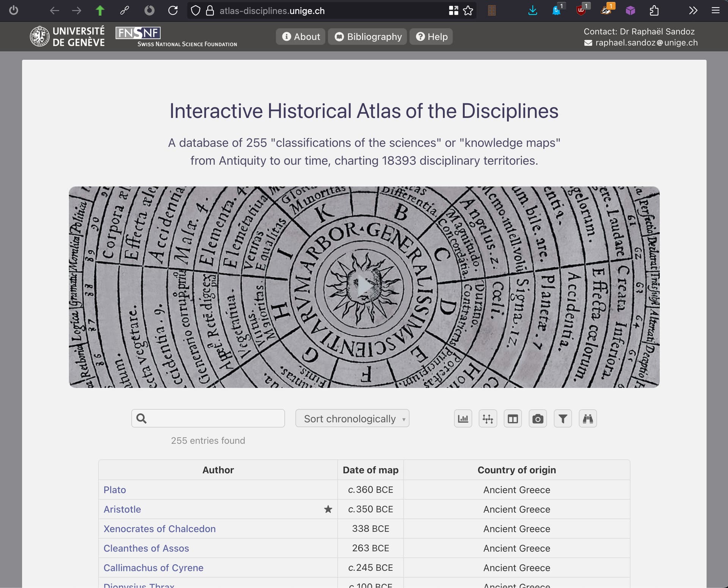
Task: Click the address bar URL text
Action: tap(272, 11)
